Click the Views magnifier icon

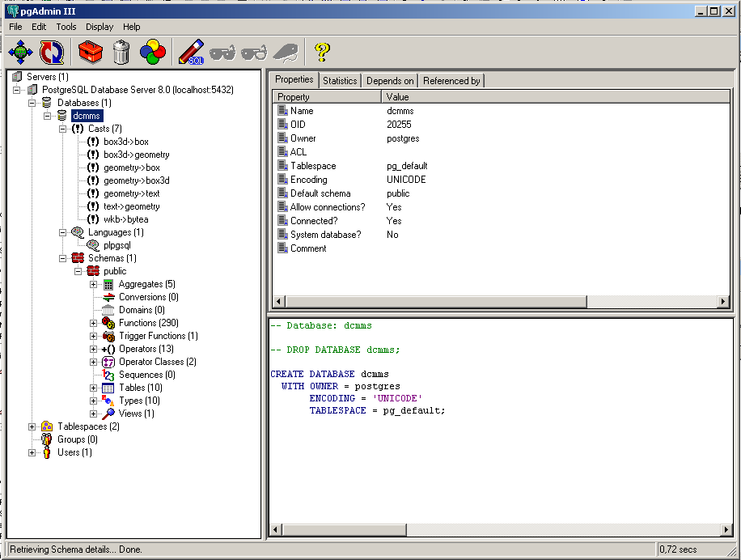tap(108, 414)
